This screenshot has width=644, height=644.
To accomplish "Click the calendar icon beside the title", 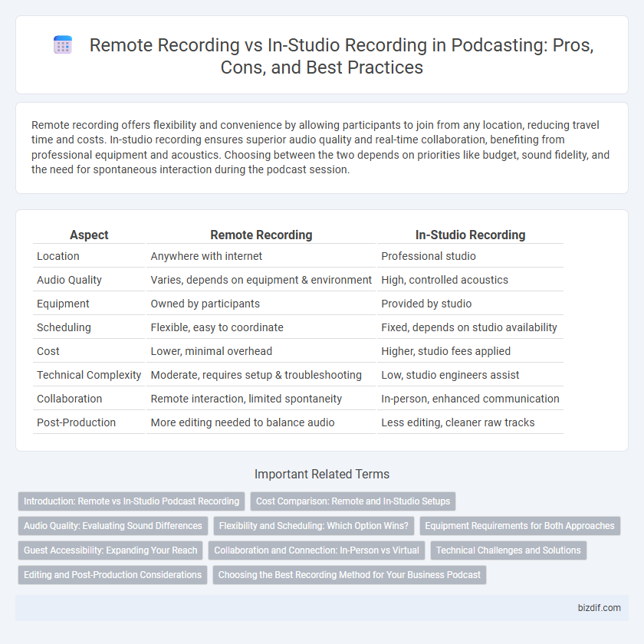I will [63, 44].
